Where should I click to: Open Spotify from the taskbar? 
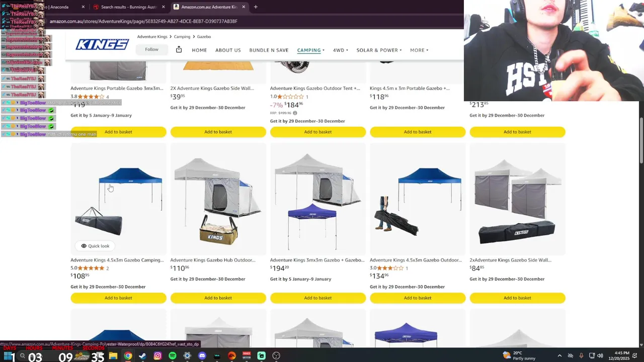pos(173,355)
